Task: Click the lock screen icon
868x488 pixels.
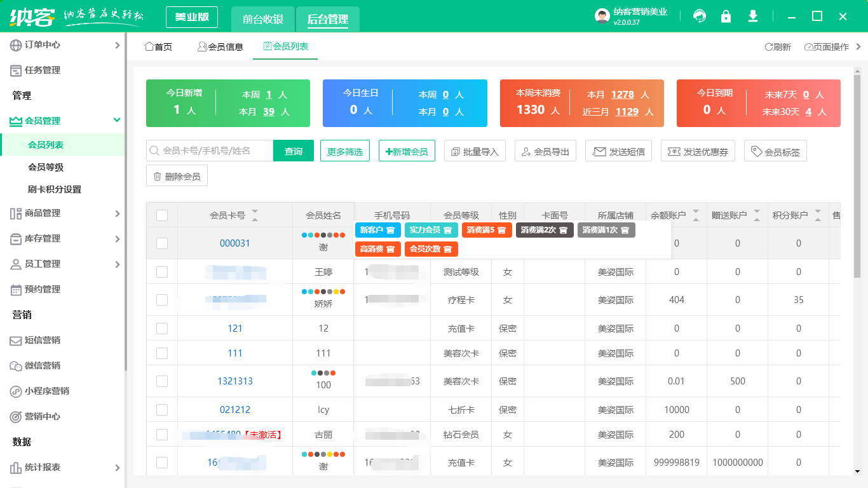Action: tap(726, 17)
